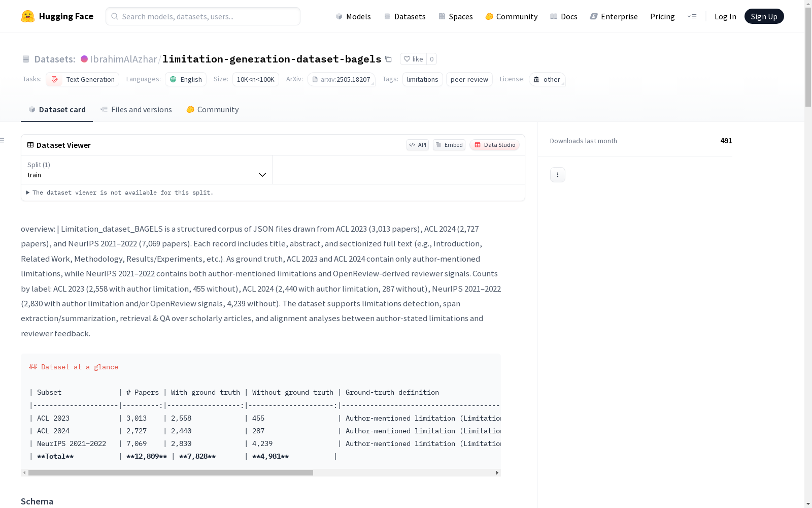Open the arxiv:2505.18207 tag
This screenshot has width=812, height=508.
pyautogui.click(x=341, y=79)
